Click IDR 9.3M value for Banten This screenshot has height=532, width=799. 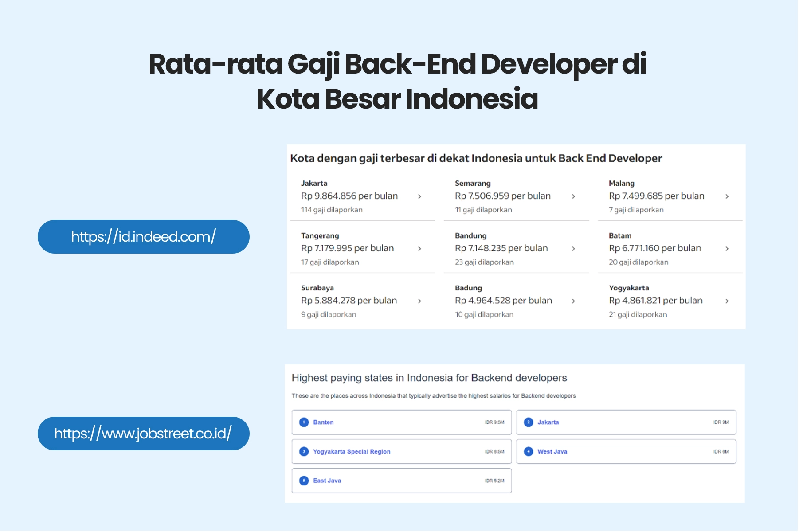click(494, 422)
